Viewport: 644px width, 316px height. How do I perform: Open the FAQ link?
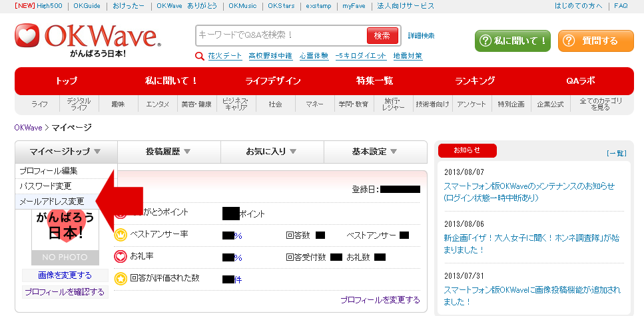pyautogui.click(x=621, y=6)
